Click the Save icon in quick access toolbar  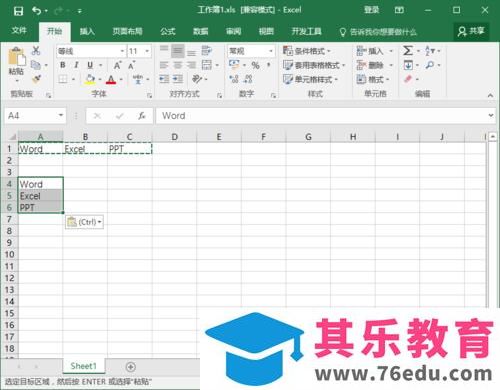(18, 11)
